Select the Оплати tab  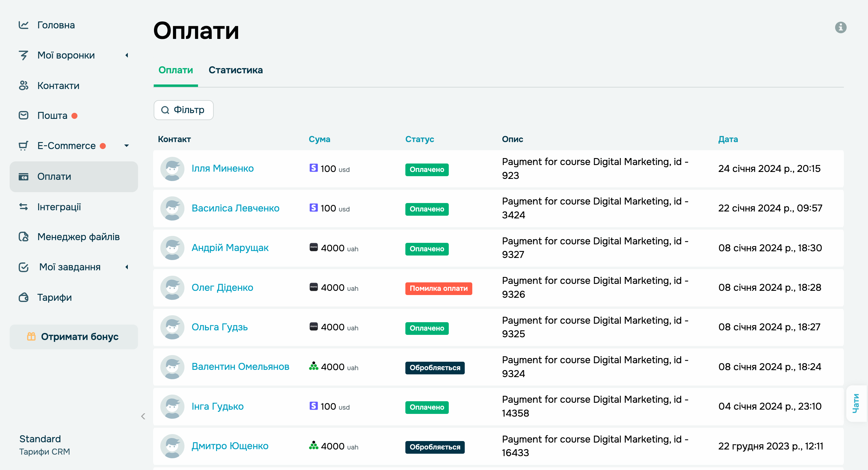tap(175, 70)
